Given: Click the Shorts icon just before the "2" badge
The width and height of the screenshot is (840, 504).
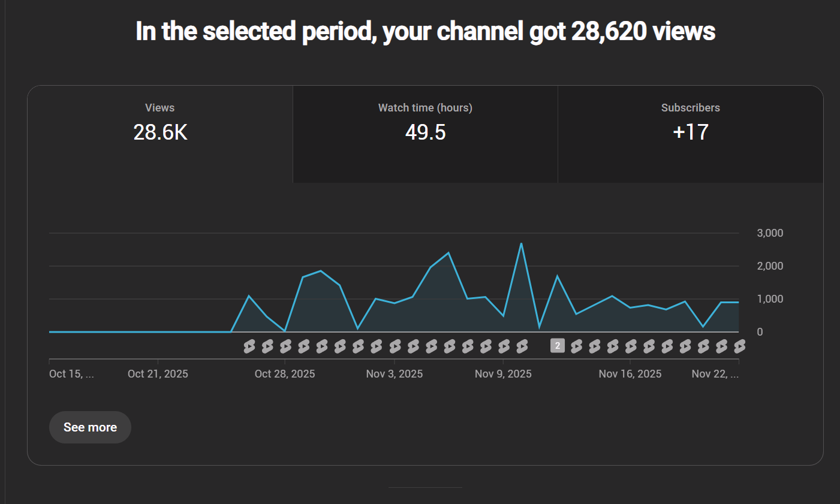Looking at the screenshot, I should (x=522, y=346).
